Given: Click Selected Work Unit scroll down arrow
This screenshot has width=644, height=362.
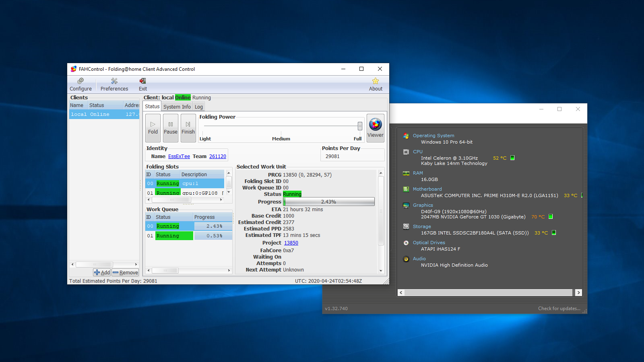Looking at the screenshot, I should click(381, 271).
